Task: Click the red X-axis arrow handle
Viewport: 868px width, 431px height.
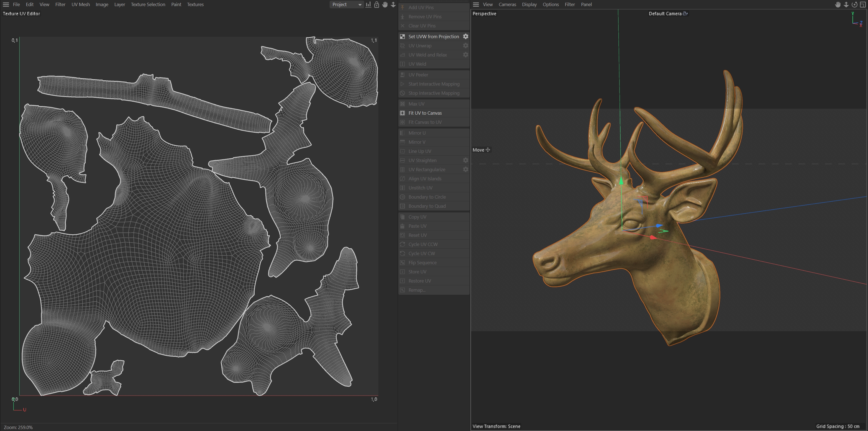Action: (653, 238)
